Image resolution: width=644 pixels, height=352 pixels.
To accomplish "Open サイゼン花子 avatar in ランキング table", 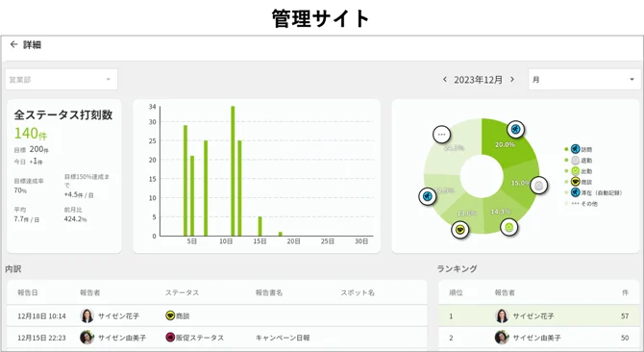I will point(502,315).
